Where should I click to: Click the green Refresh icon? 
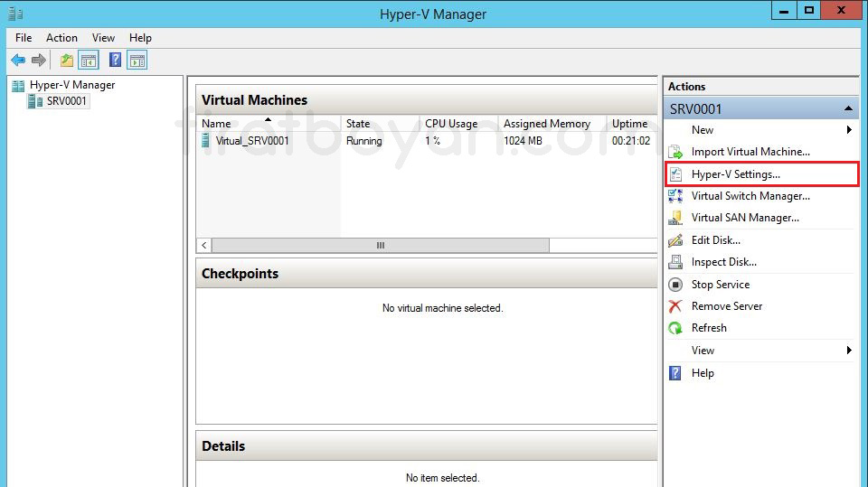point(675,328)
